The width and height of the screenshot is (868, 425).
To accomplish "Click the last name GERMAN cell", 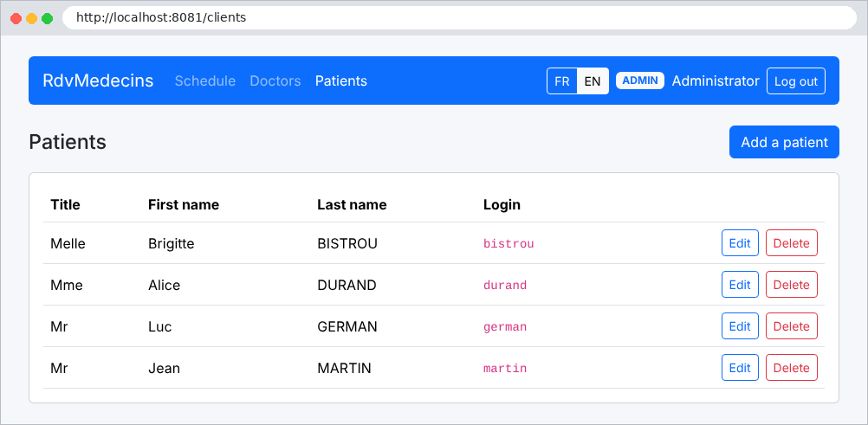I will [x=347, y=326].
